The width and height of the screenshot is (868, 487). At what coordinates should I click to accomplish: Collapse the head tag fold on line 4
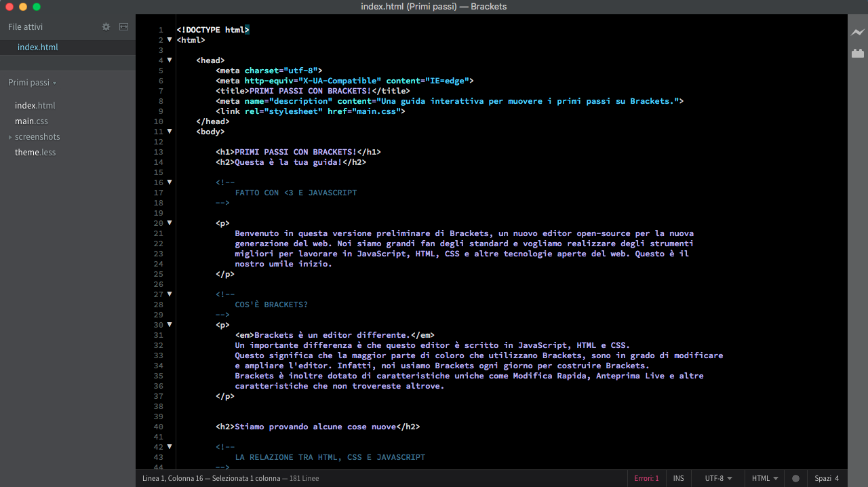click(170, 60)
